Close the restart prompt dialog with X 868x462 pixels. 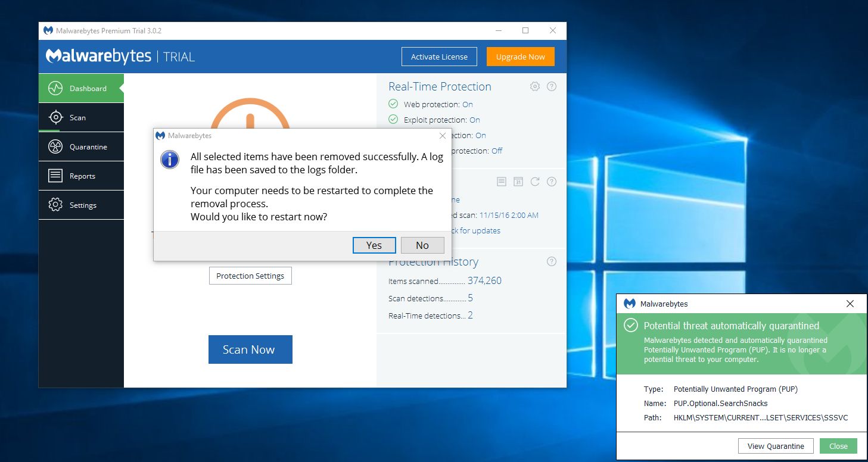443,136
